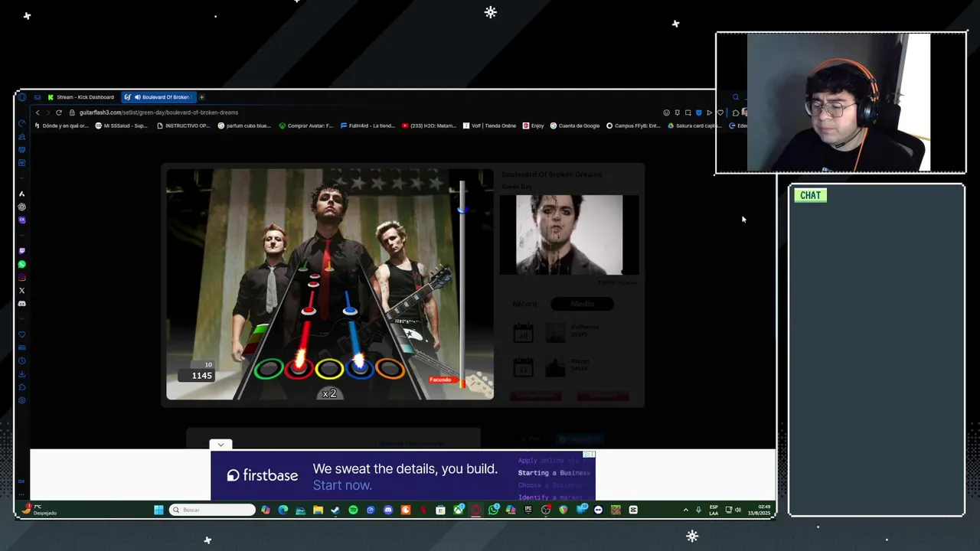980x551 pixels.
Task: Click the score value 1145
Action: [x=201, y=376]
